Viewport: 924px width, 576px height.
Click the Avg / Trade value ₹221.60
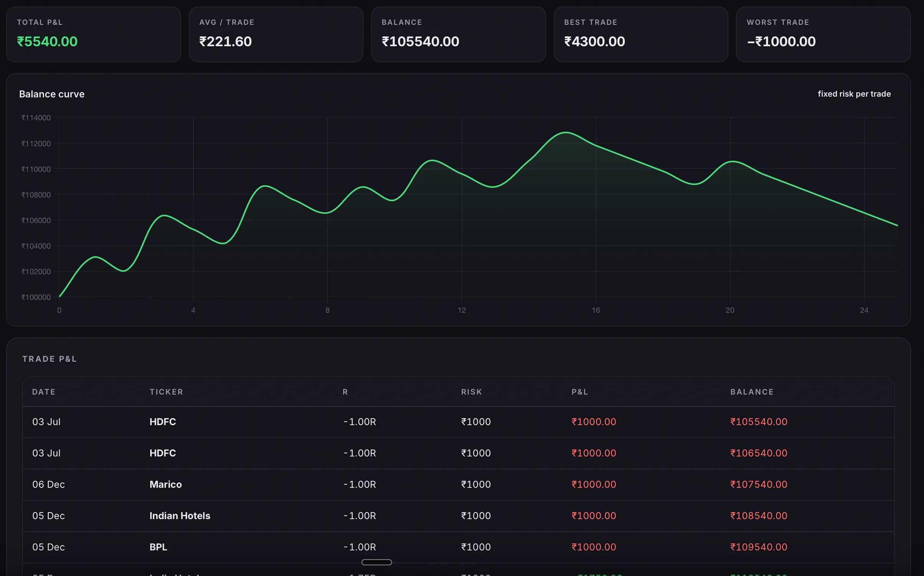coord(225,41)
